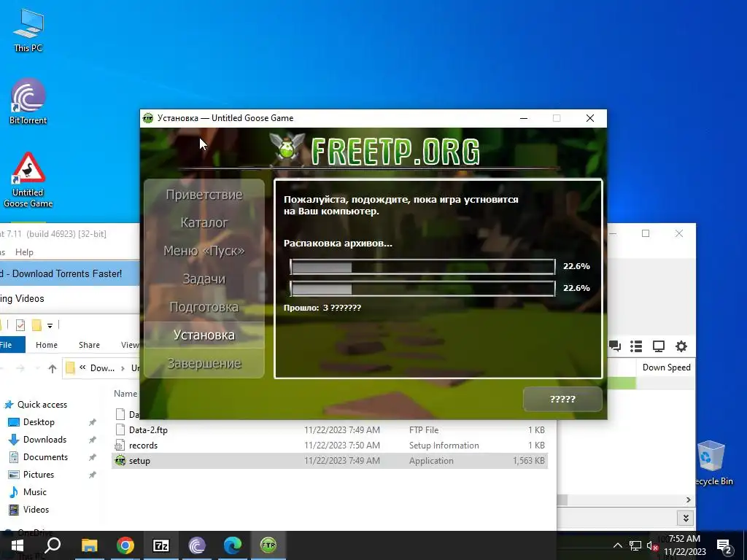Viewport: 747px width, 560px height.
Task: Open Explorer Share ribbon tab
Action: click(x=89, y=345)
